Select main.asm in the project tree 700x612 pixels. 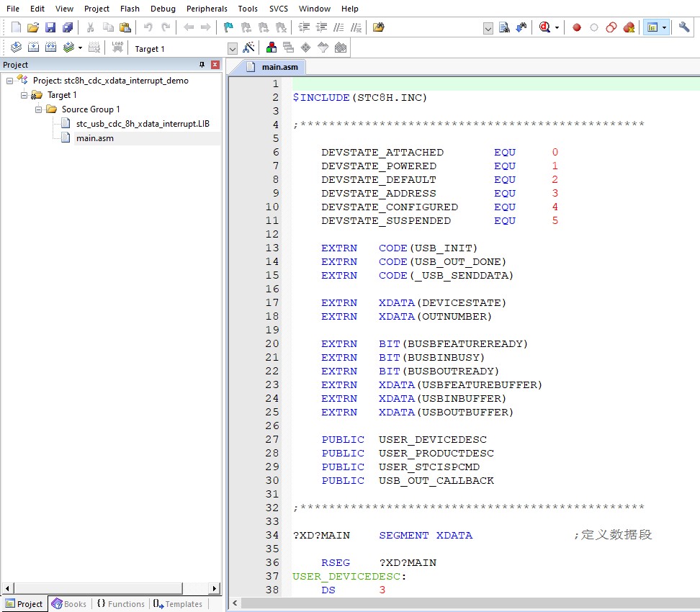tap(94, 138)
